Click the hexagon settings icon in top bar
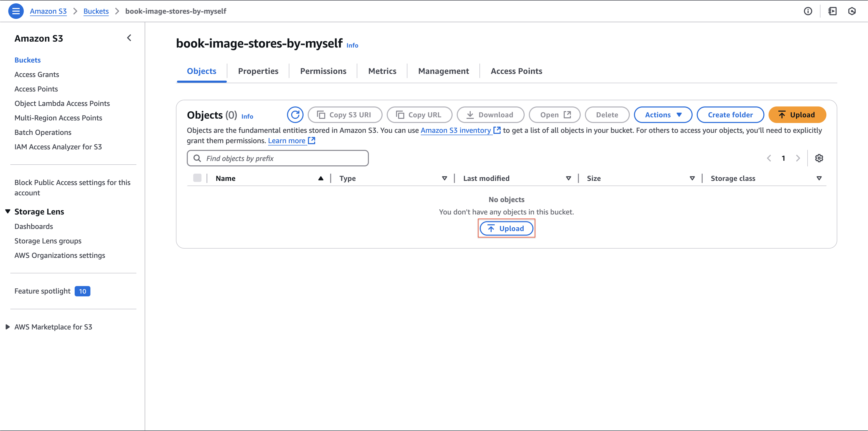 (852, 11)
